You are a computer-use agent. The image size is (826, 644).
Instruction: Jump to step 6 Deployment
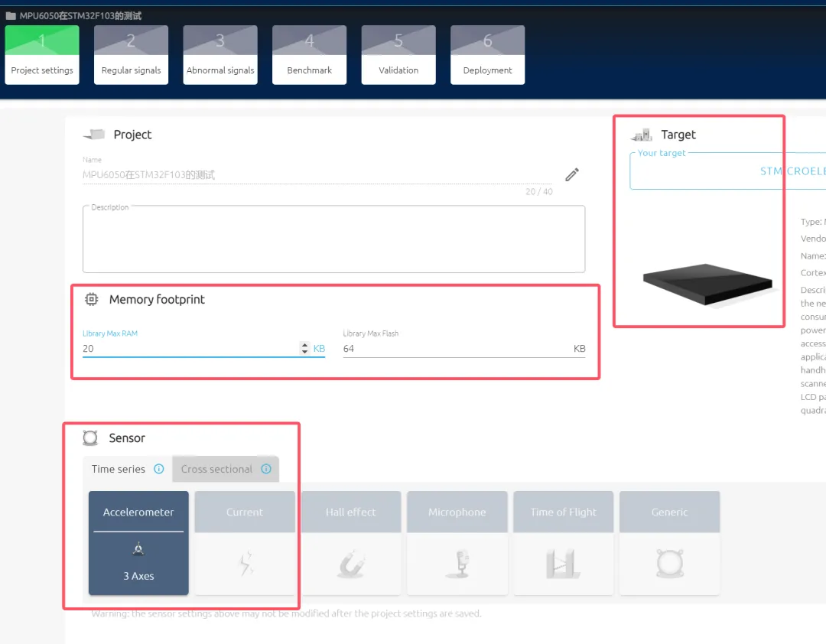[488, 55]
